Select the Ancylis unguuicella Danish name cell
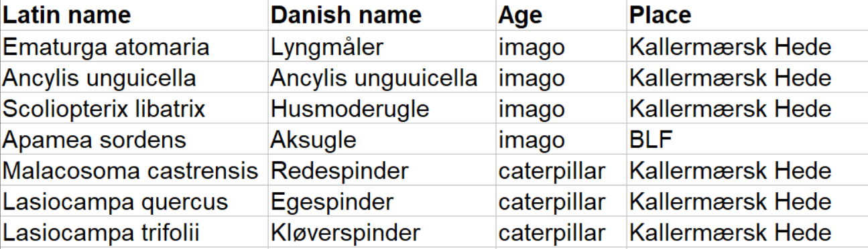This screenshot has height=249, width=868. [381, 78]
